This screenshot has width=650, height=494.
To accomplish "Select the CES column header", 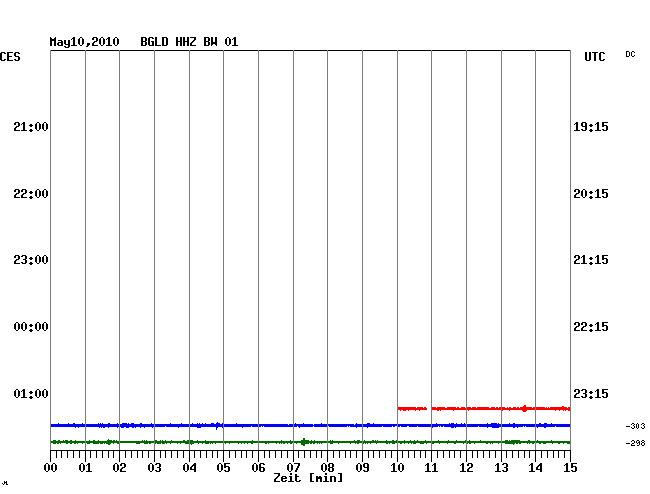I will (10, 58).
